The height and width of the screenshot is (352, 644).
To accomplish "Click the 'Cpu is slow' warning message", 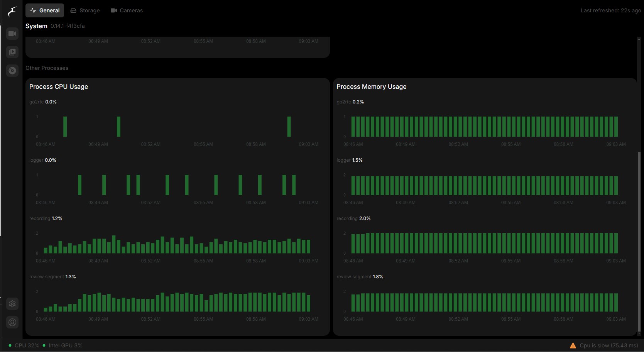I will coord(609,345).
